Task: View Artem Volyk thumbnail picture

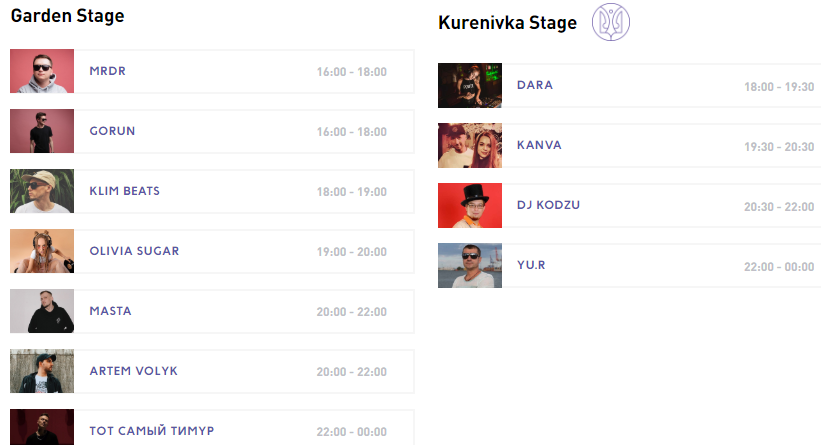Action: click(42, 372)
